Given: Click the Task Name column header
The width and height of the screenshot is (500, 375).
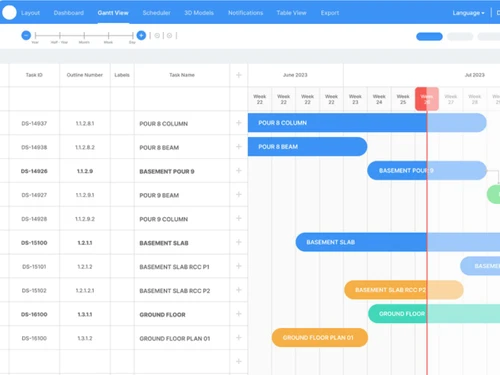Looking at the screenshot, I should pos(182,75).
